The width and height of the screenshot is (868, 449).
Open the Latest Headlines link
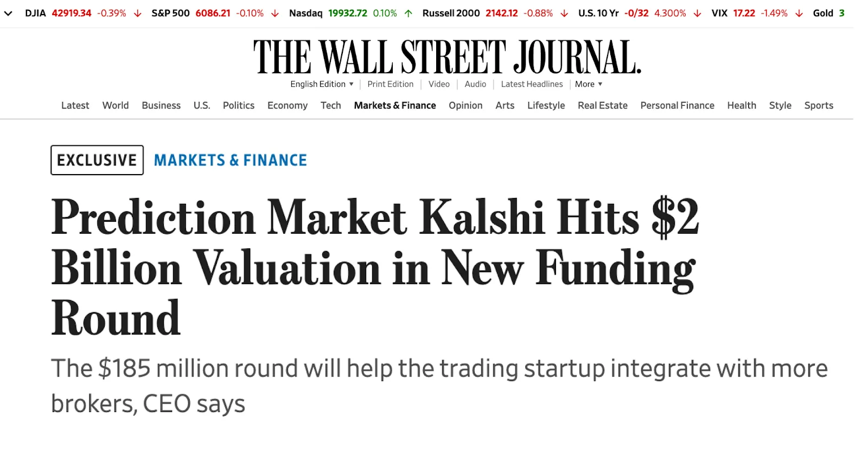(x=532, y=84)
